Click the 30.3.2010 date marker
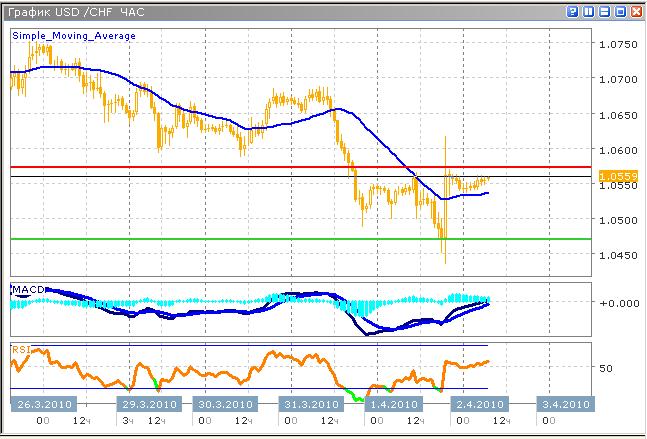Image resolution: width=647 pixels, height=439 pixels. (223, 404)
